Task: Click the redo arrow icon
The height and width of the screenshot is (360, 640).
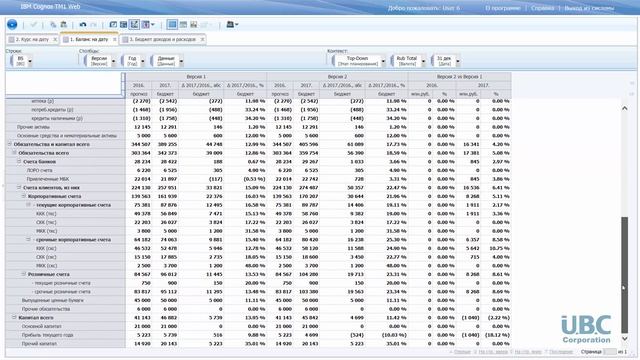Action: click(x=93, y=24)
